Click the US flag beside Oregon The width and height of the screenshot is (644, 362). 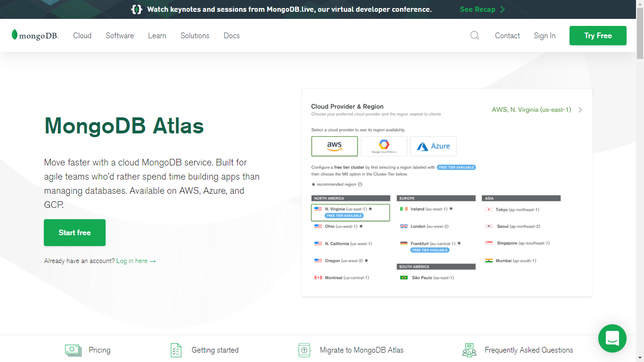click(x=318, y=261)
